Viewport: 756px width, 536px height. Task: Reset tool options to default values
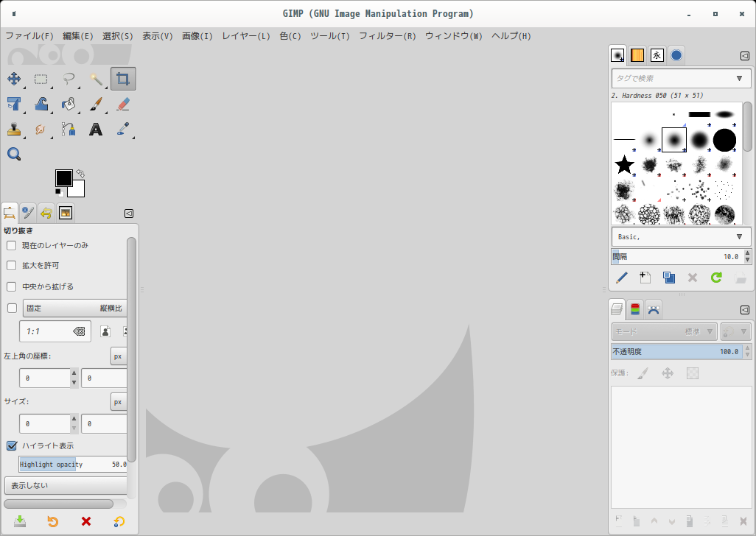tap(119, 521)
